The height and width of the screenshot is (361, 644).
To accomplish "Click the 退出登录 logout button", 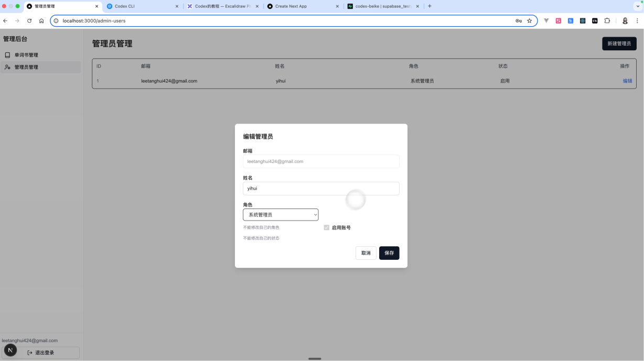I will 41,353.
